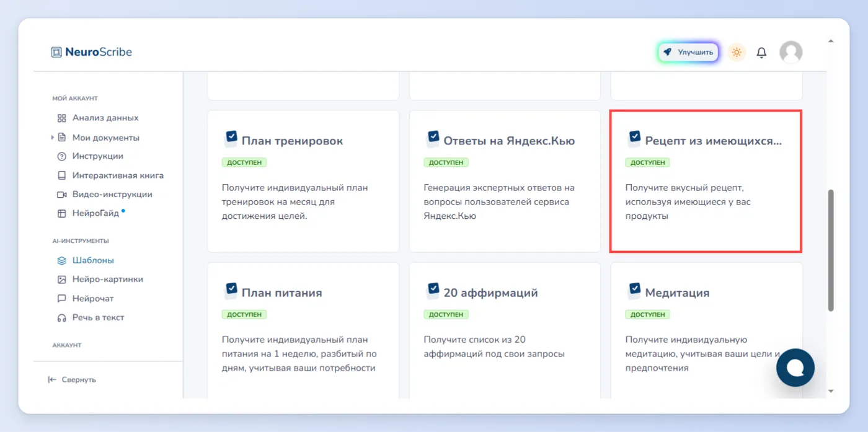The image size is (868, 432).
Task: Click ДОСТУПЕН badge on 20 аффирмаций
Action: tap(446, 314)
